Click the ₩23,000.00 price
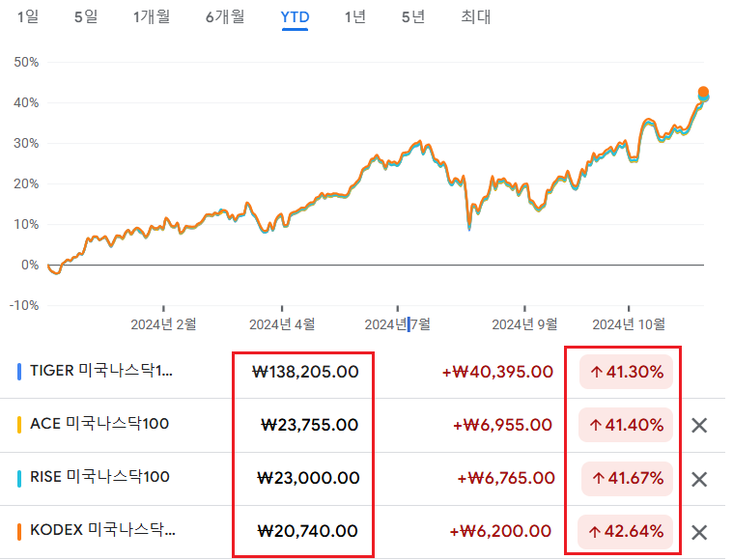This screenshot has height=560, width=733. [x=308, y=478]
